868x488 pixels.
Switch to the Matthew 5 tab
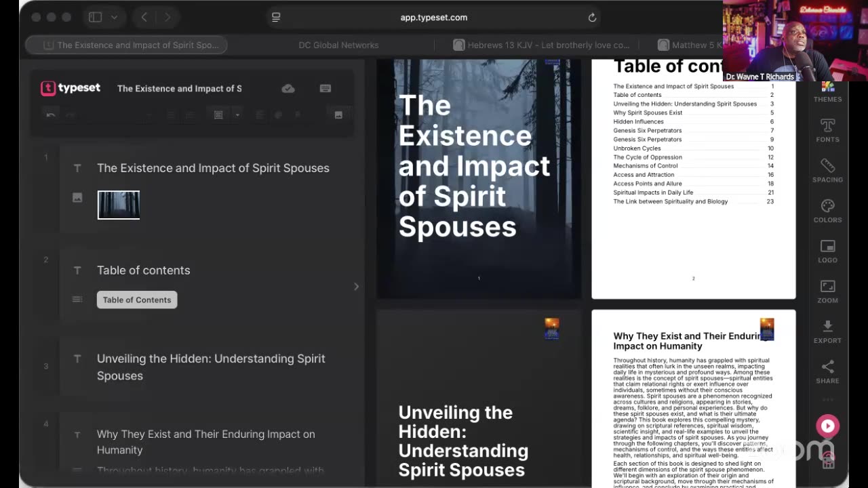pos(690,45)
